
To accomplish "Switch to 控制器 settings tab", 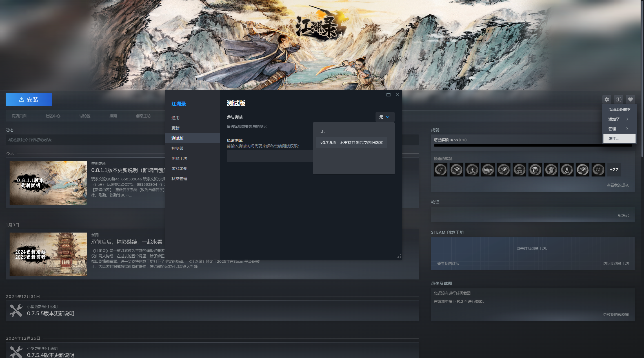I will coord(177,148).
